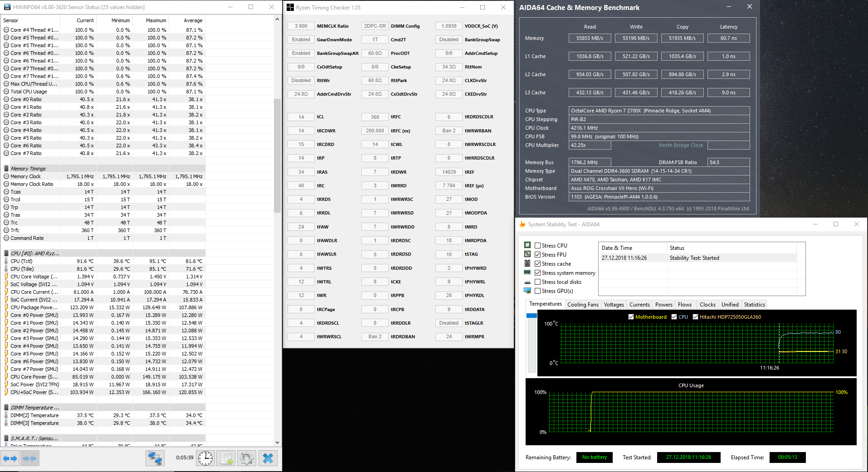Select the CPU [#0]: AMD Ryz... section row
The image size is (868, 472).
[x=103, y=253]
